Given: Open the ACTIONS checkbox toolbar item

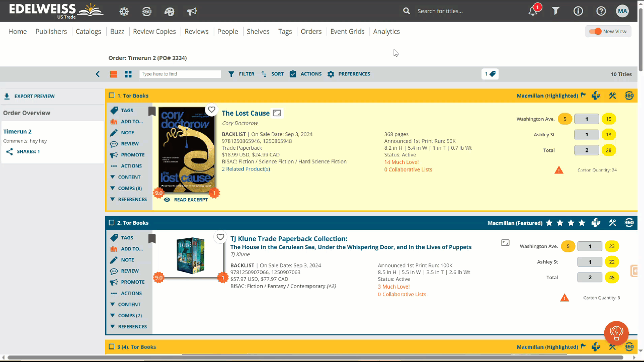Looking at the screenshot, I should pyautogui.click(x=305, y=74).
